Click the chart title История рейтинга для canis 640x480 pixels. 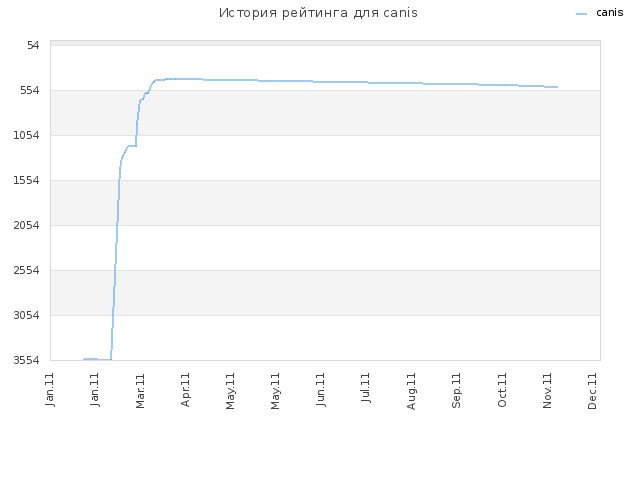(x=318, y=13)
